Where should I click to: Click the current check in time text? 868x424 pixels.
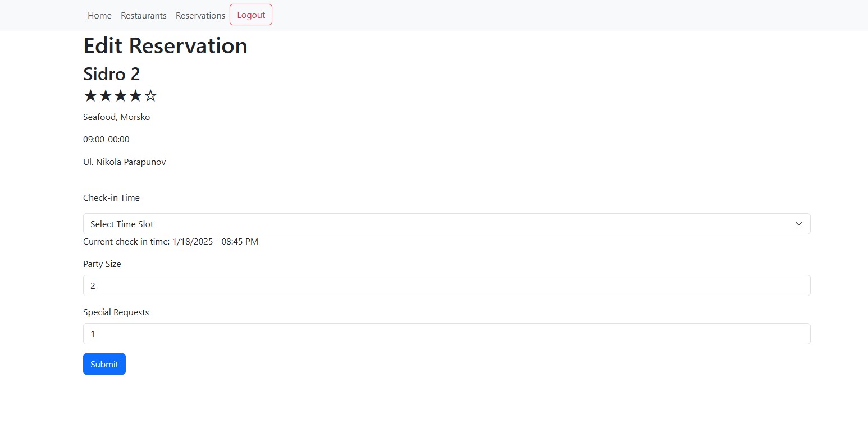pyautogui.click(x=171, y=242)
